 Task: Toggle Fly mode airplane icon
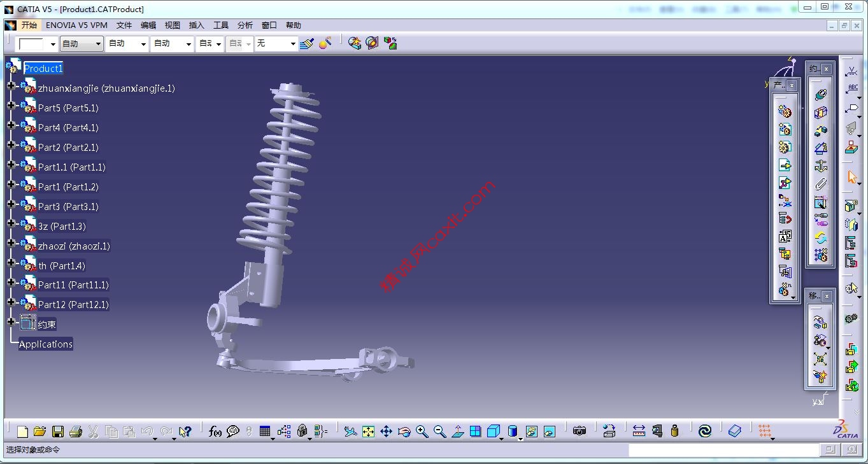click(350, 432)
